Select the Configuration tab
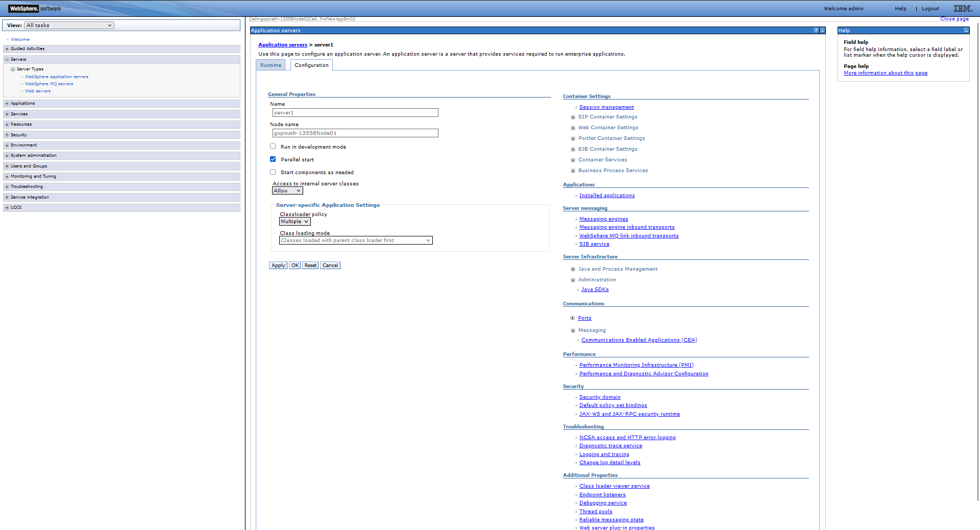Viewport: 980px width, 530px height. tap(311, 65)
